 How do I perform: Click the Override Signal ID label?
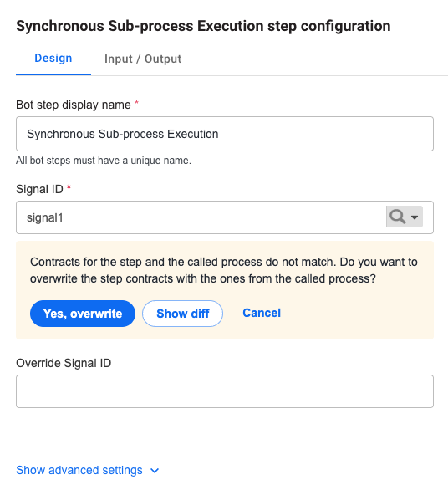(x=64, y=363)
